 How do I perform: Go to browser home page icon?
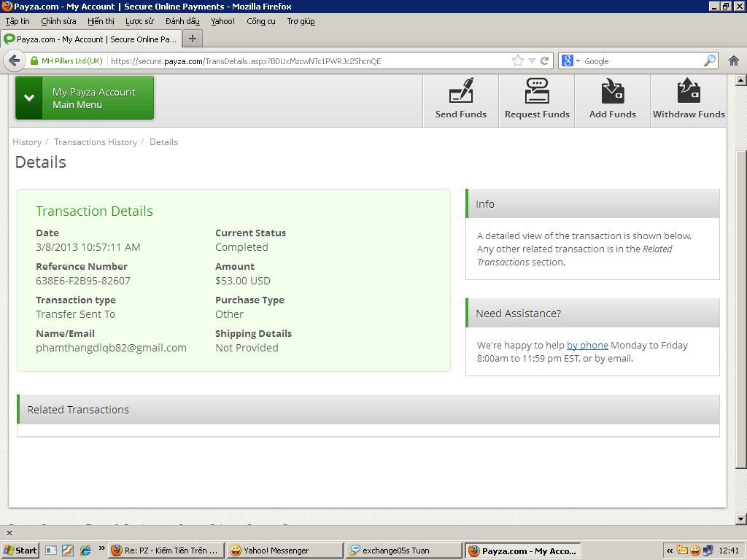tap(734, 61)
